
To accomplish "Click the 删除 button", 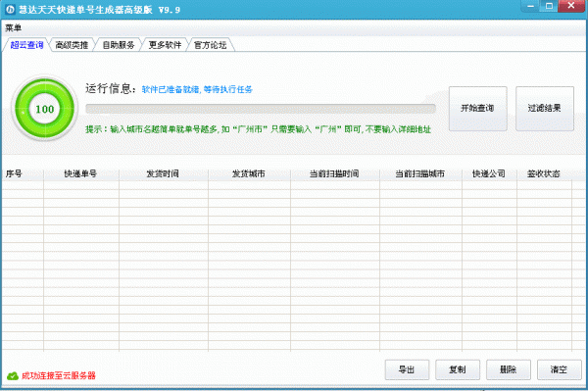I will point(508,369).
